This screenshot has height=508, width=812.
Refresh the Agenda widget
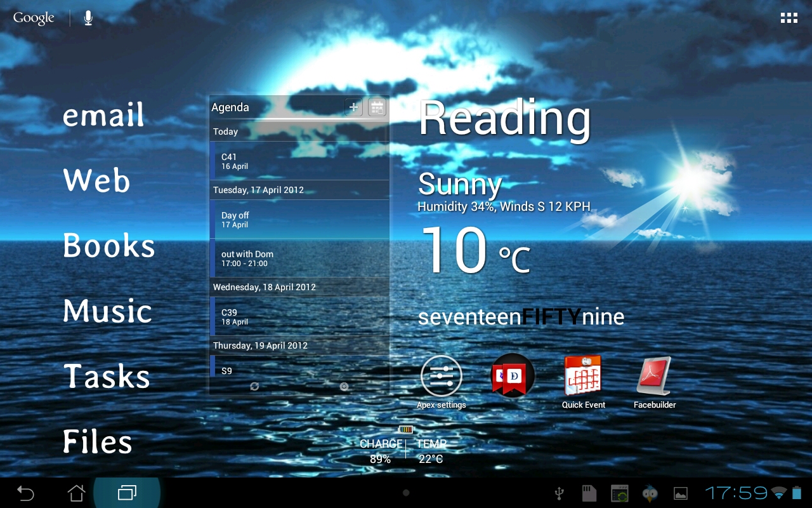[x=254, y=386]
